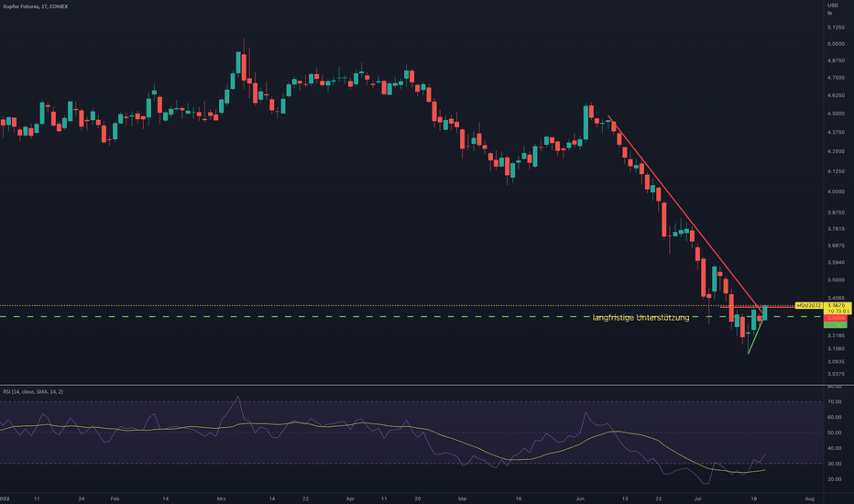The image size is (854, 504).
Task: Select the short green ascending trend line
Action: click(755, 336)
